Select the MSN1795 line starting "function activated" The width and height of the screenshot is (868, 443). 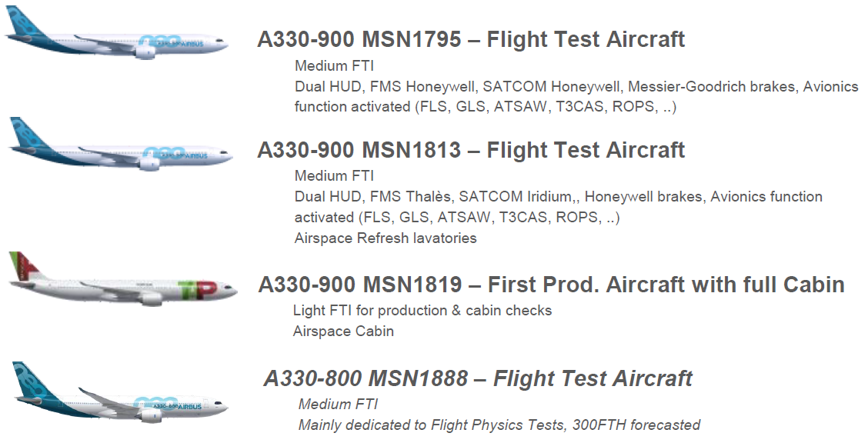pos(485,107)
